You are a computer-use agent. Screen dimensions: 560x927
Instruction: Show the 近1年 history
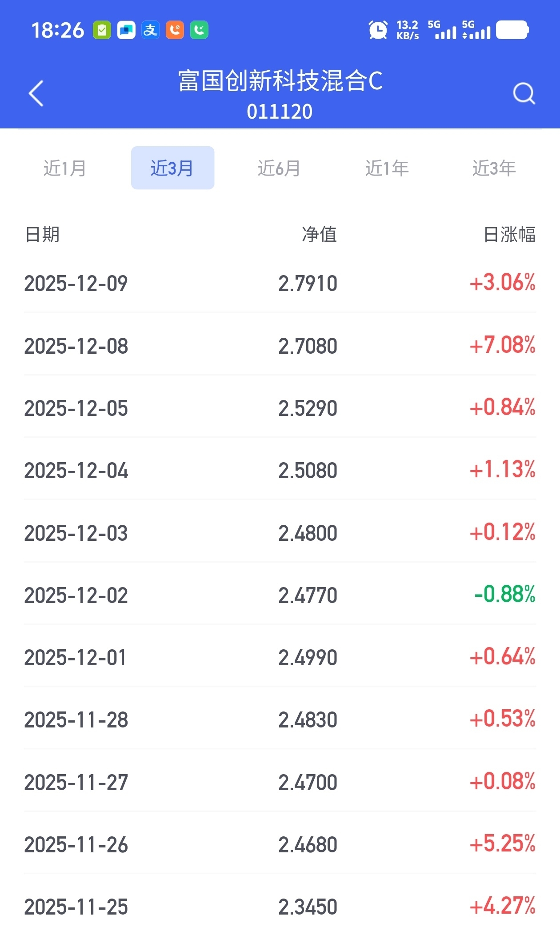pos(387,168)
